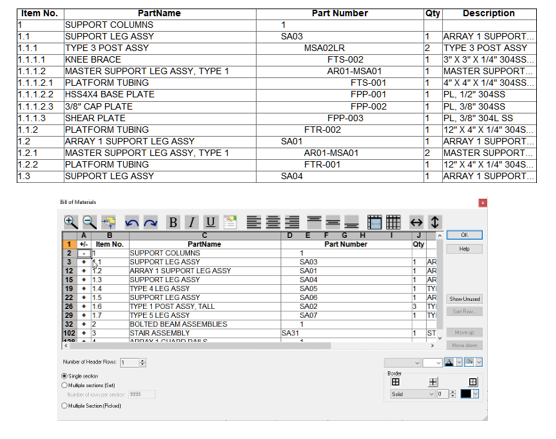556x439 pixels.
Task: Open text color dropdown arrow
Action: (459, 362)
